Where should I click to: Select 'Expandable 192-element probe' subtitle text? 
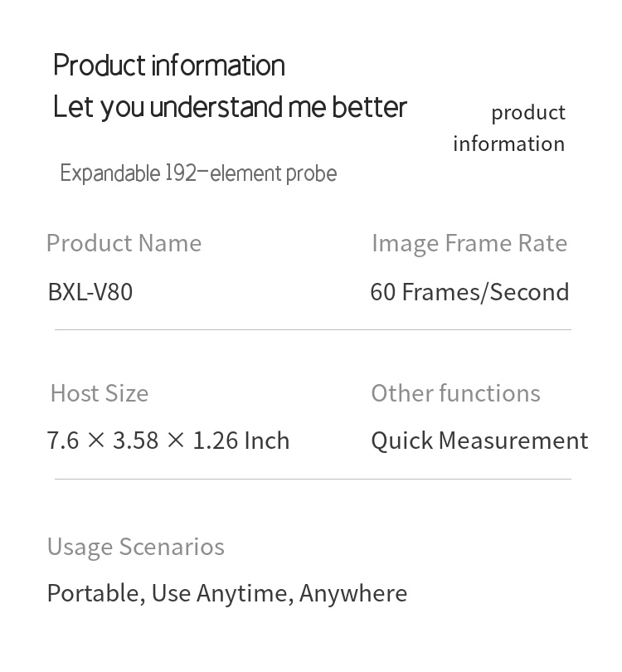point(198,173)
